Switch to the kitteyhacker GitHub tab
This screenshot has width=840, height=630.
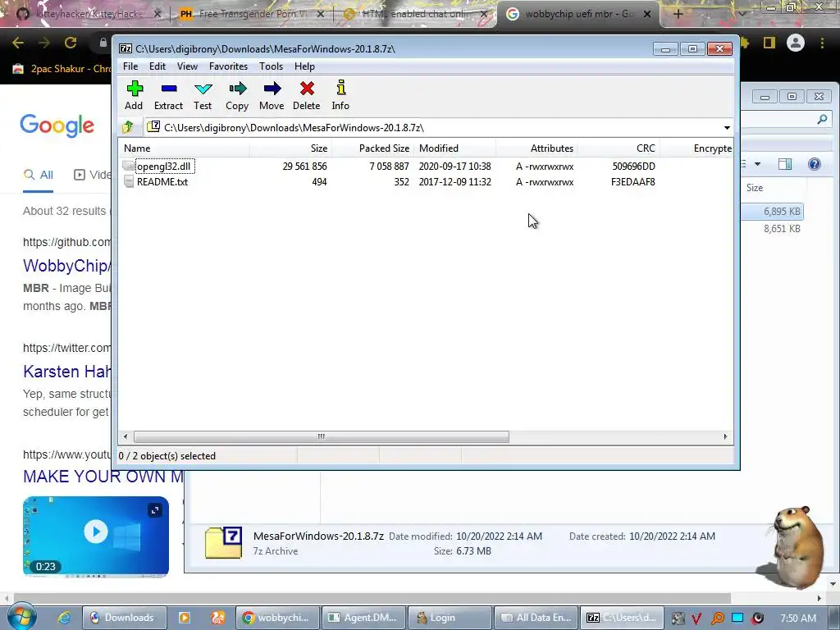click(x=89, y=14)
